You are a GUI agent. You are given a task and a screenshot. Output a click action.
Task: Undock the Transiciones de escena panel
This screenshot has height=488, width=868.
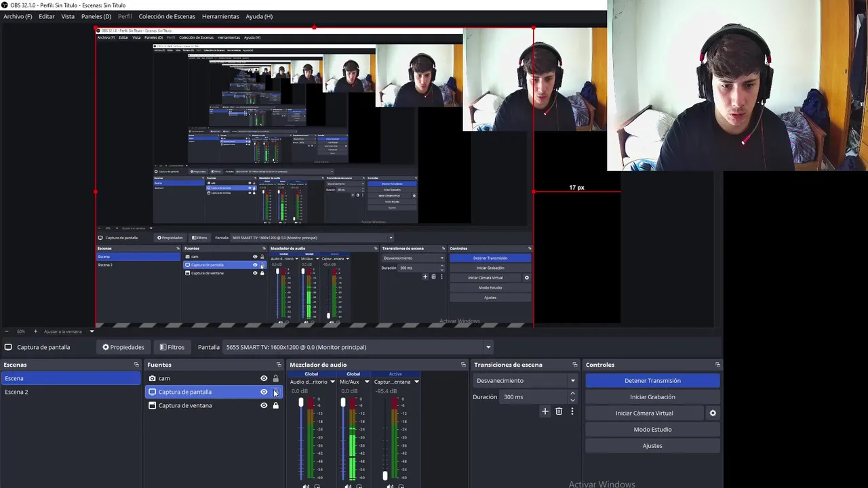click(575, 365)
